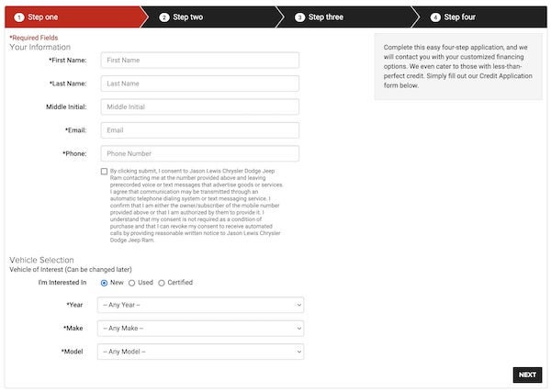551x392 pixels.
Task: Click the Email input field
Action: point(199,130)
